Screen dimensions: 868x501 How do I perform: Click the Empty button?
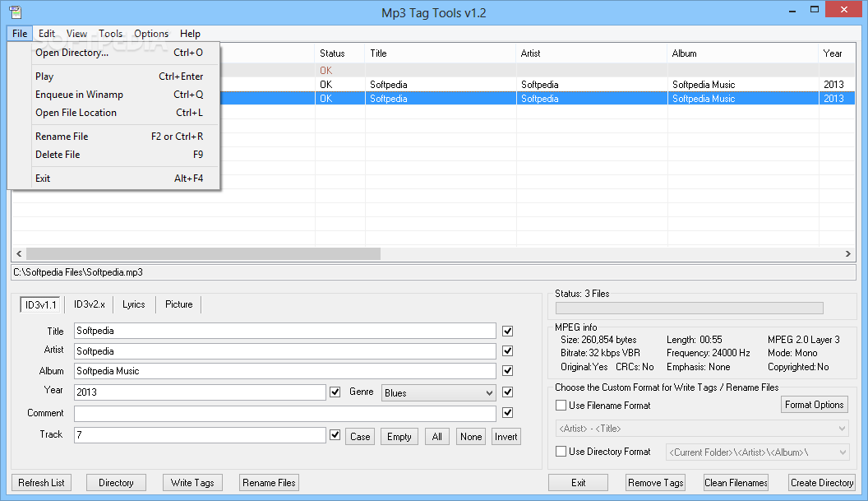tap(399, 437)
